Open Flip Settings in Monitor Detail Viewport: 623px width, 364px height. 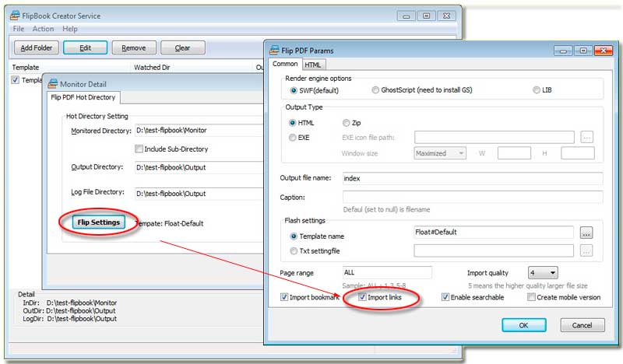pyautogui.click(x=99, y=222)
